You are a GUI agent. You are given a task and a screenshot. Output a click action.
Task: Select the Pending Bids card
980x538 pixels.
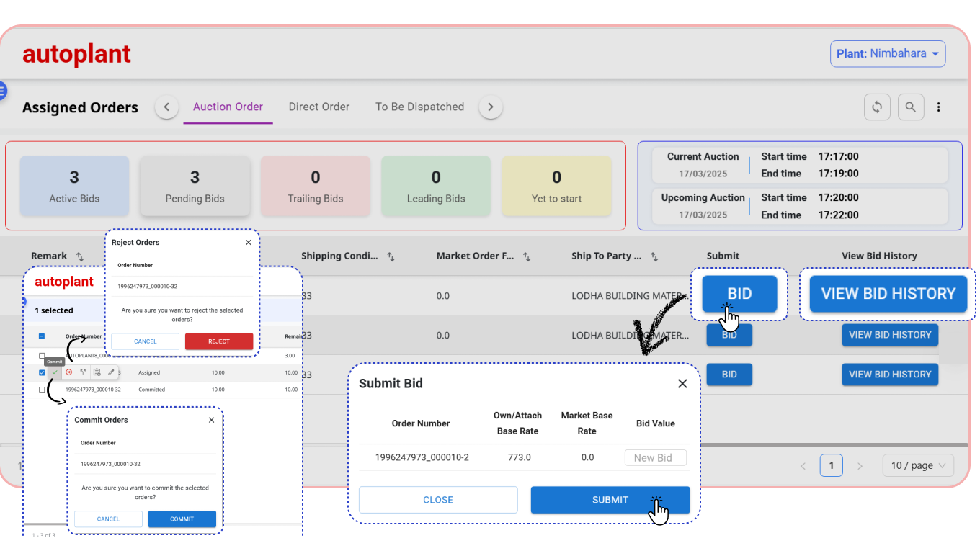[x=195, y=186]
